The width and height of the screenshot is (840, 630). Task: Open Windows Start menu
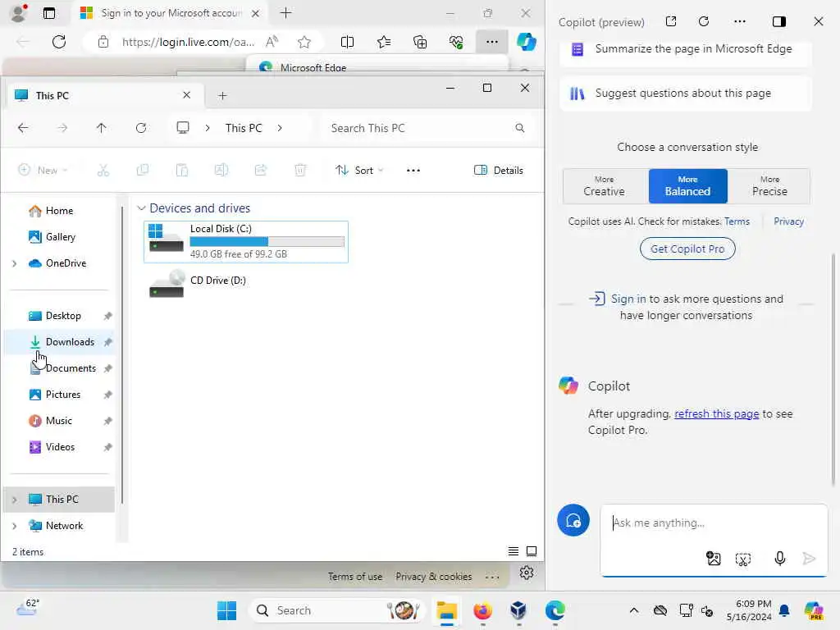click(226, 610)
